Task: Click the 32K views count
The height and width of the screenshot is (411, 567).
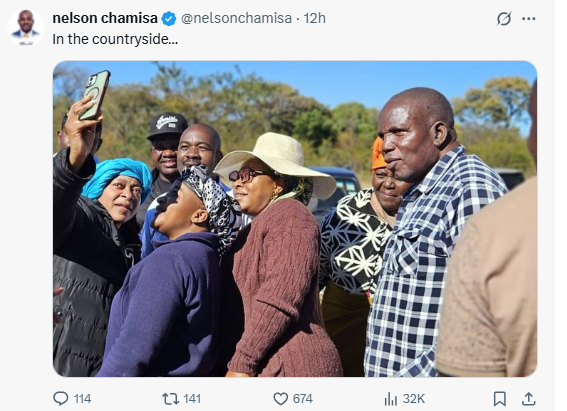Action: 414,399
